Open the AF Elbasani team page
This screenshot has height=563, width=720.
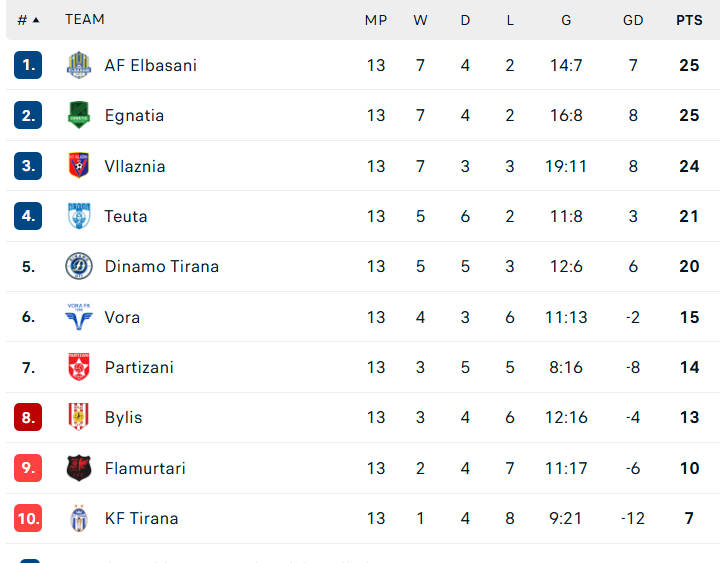point(151,65)
